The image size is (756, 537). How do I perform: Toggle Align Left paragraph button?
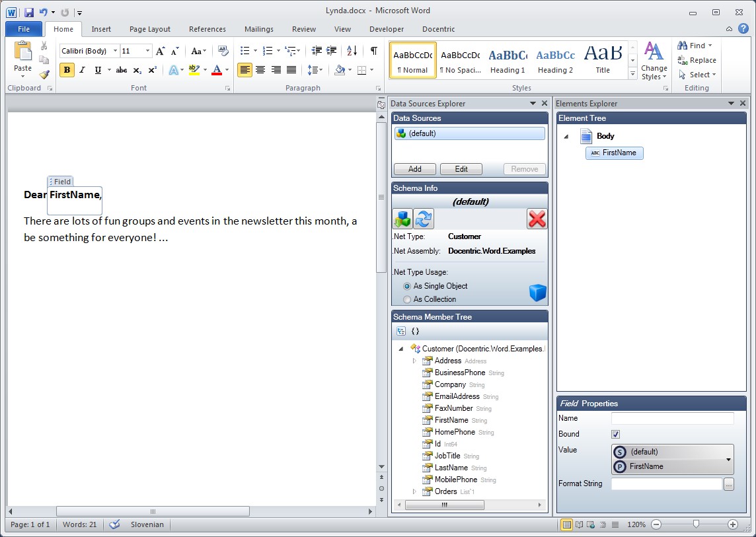click(x=245, y=70)
